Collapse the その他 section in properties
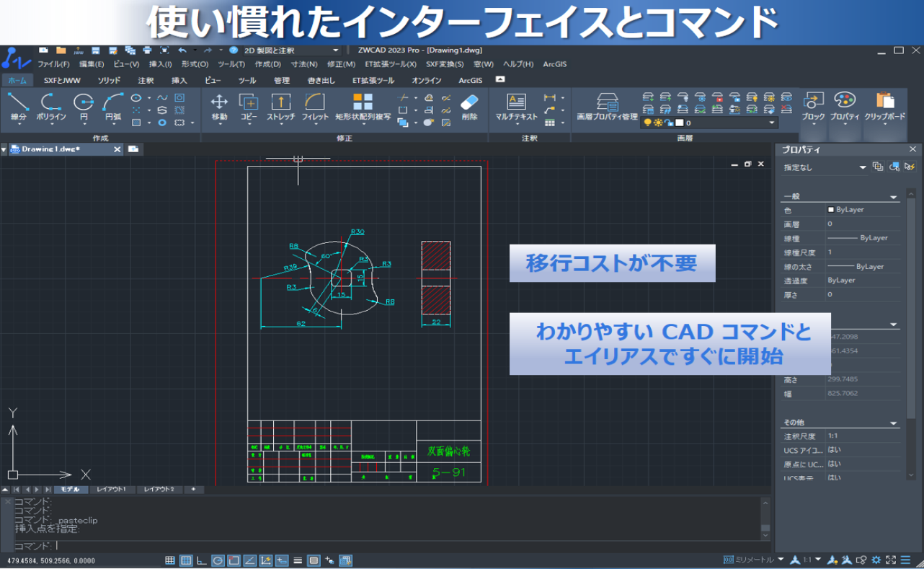 coord(894,423)
